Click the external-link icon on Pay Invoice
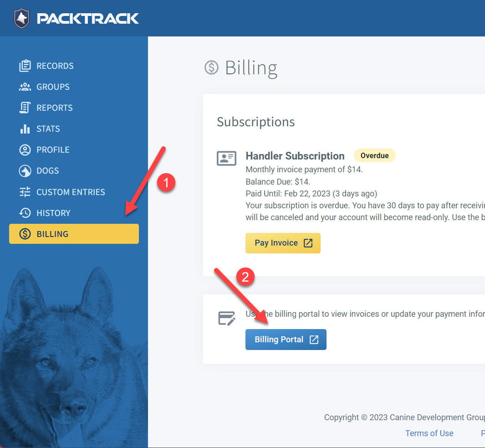This screenshot has height=448, width=485. pyautogui.click(x=308, y=243)
